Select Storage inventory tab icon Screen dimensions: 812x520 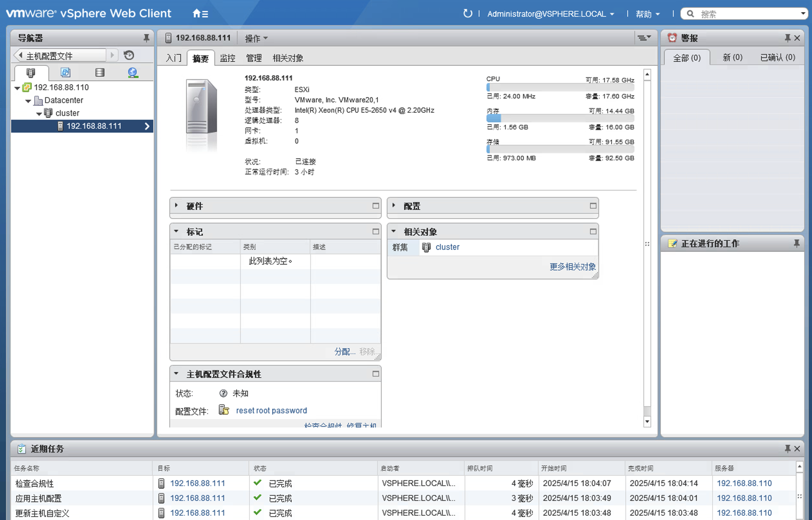[99, 73]
